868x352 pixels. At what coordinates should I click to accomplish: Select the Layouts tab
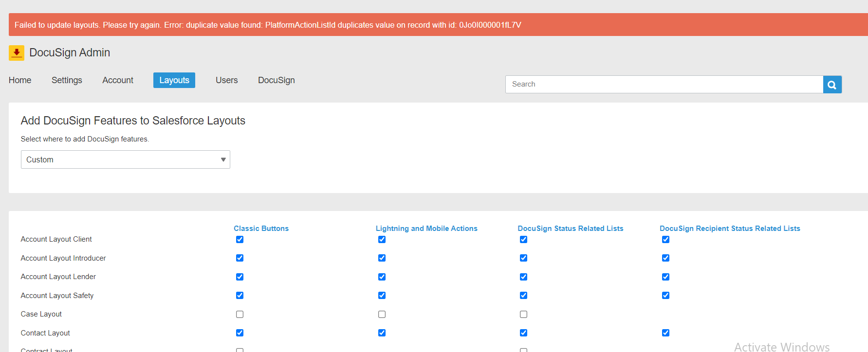(174, 80)
